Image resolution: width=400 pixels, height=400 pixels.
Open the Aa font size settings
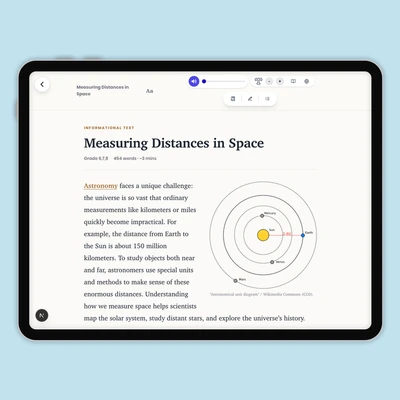click(149, 91)
